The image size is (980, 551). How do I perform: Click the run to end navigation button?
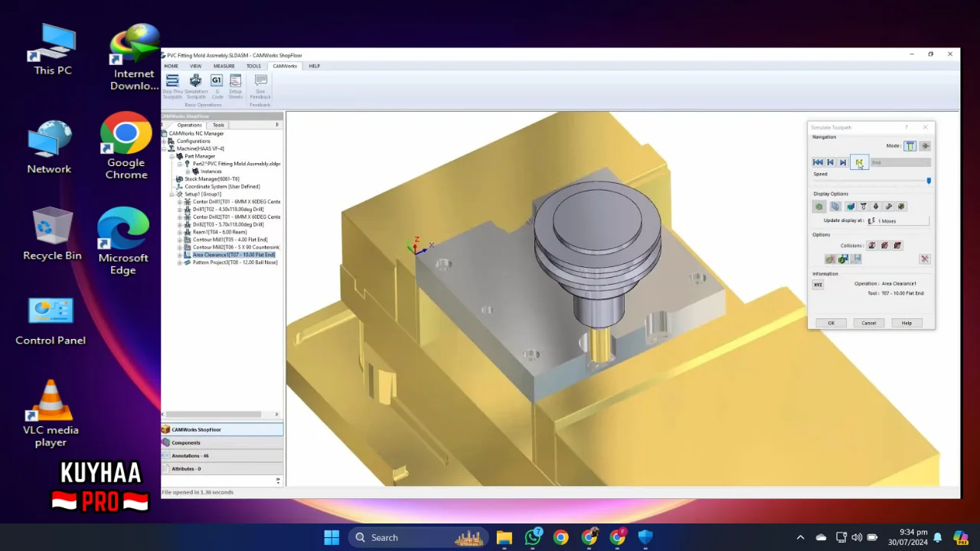click(859, 162)
